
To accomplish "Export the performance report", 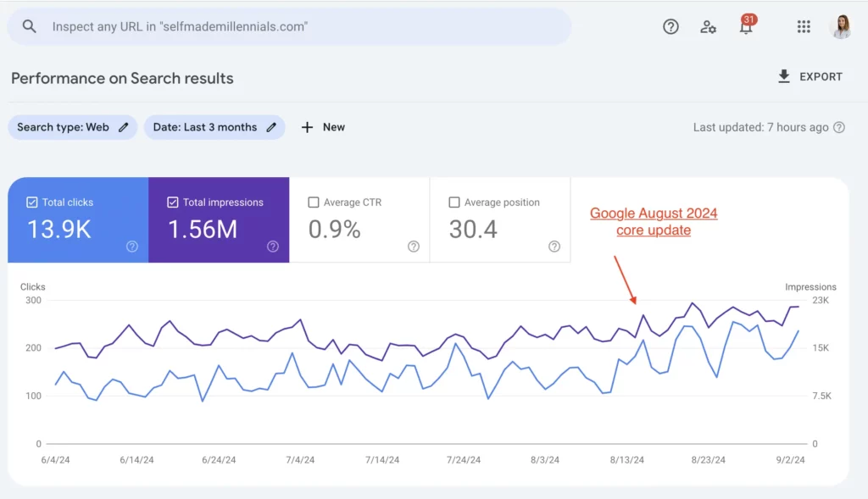I will [x=810, y=76].
